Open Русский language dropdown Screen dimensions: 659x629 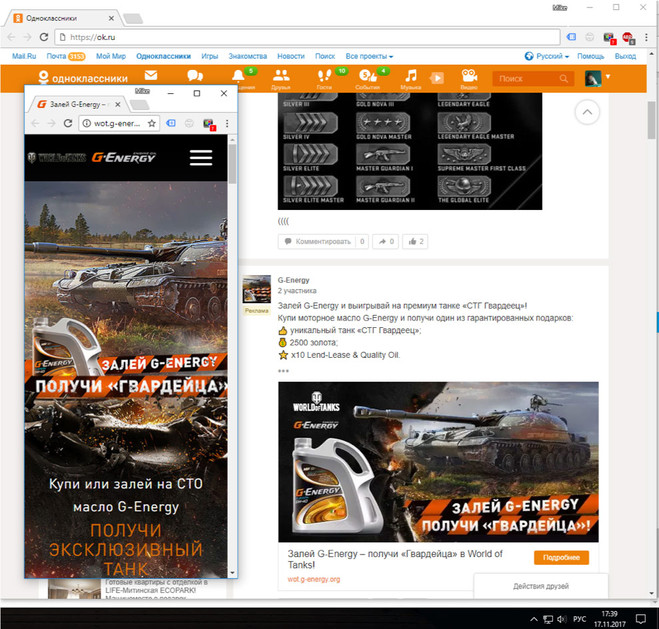[547, 56]
